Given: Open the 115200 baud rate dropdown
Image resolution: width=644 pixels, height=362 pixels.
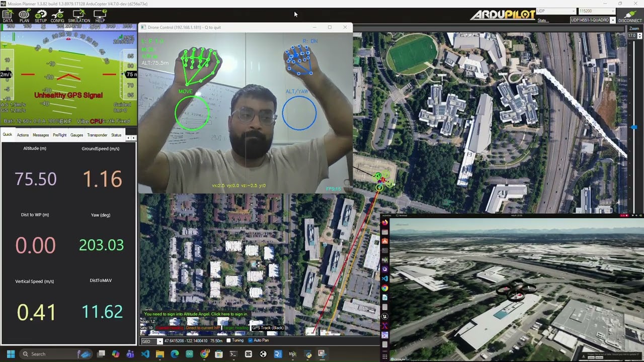Looking at the screenshot, I should 597,11.
